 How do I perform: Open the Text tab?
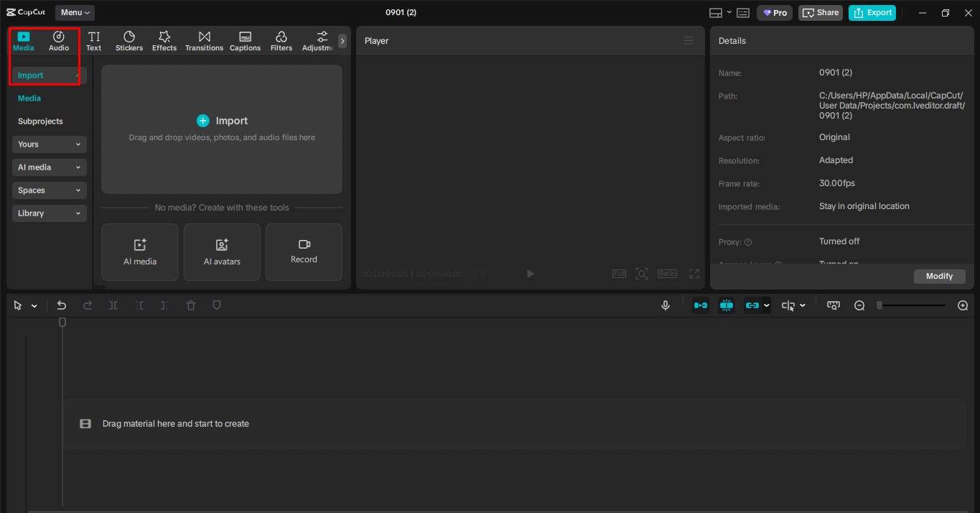94,41
